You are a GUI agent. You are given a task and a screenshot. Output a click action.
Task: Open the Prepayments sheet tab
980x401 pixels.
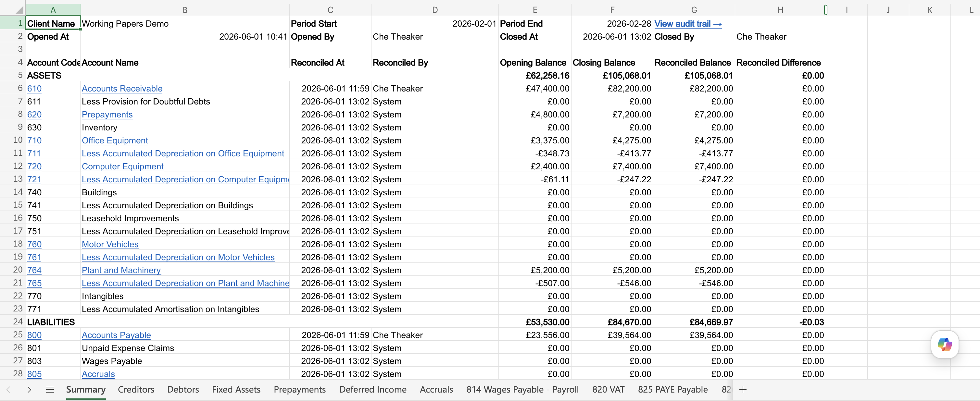[x=300, y=390]
